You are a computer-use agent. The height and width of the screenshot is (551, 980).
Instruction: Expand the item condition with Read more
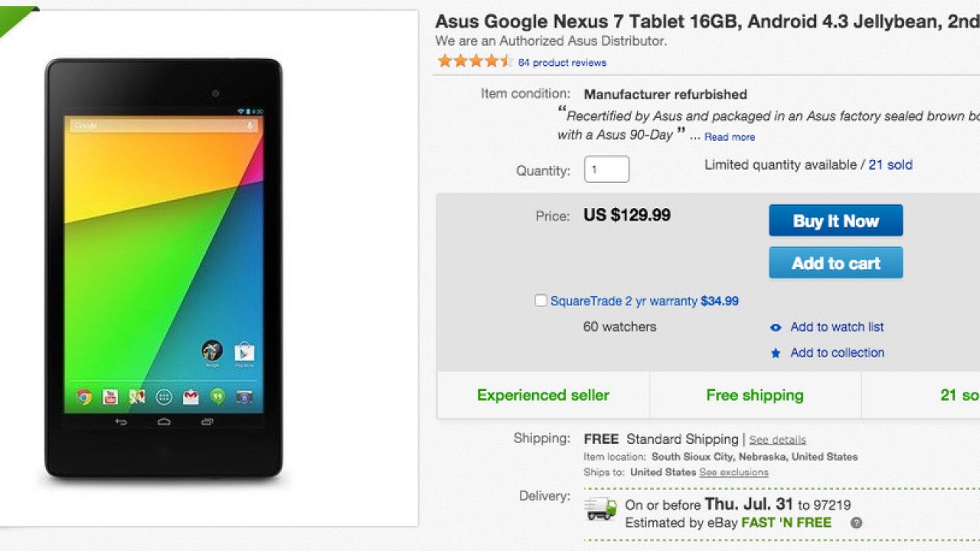tap(730, 137)
